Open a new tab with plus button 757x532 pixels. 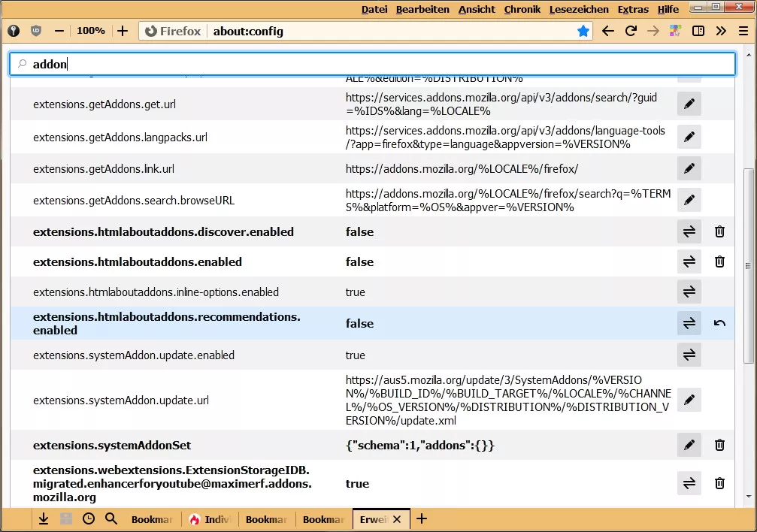(x=422, y=518)
